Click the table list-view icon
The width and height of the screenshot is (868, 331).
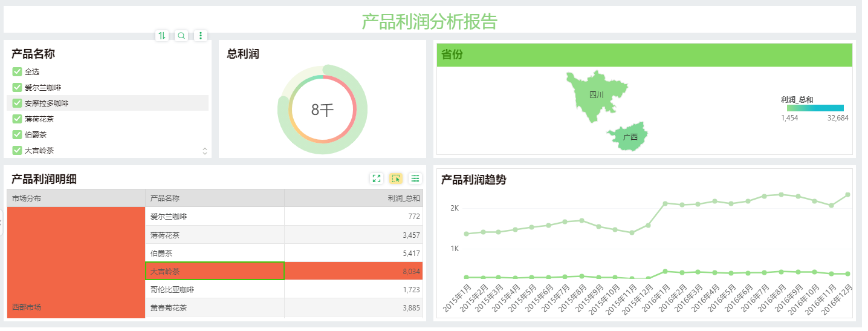point(415,178)
